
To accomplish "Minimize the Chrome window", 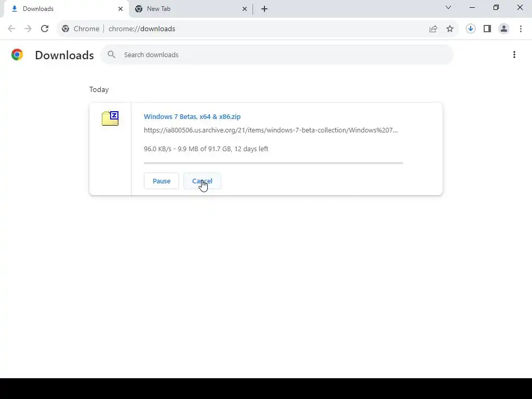I will point(472,7).
